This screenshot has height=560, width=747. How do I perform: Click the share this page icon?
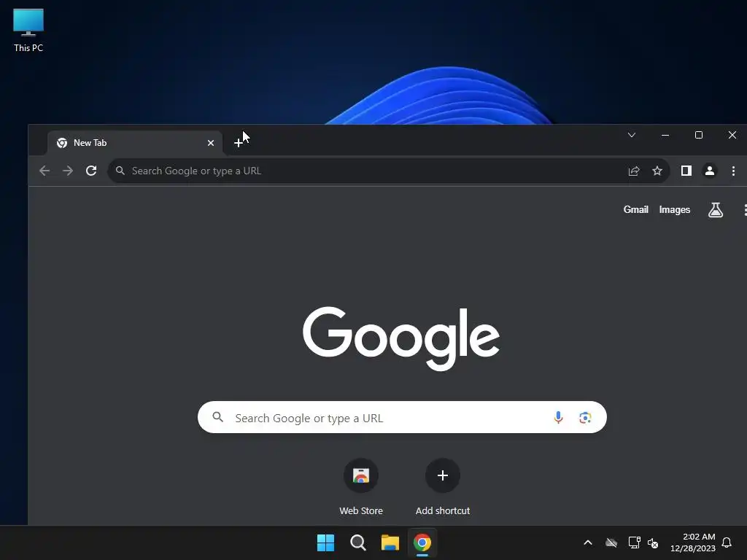click(x=634, y=171)
